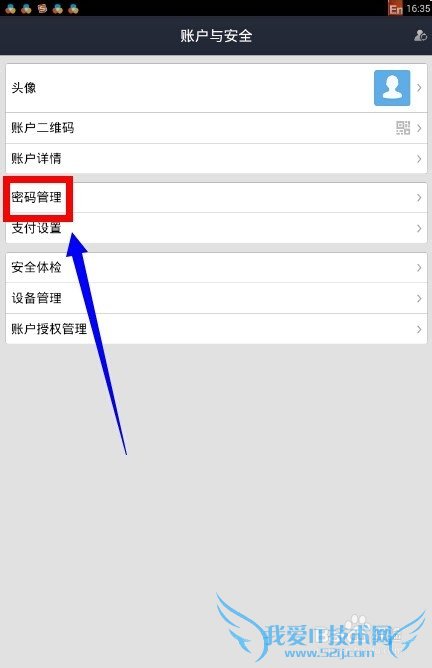432x668 pixels.
Task: Tap the switch account icon in header
Action: [420, 35]
